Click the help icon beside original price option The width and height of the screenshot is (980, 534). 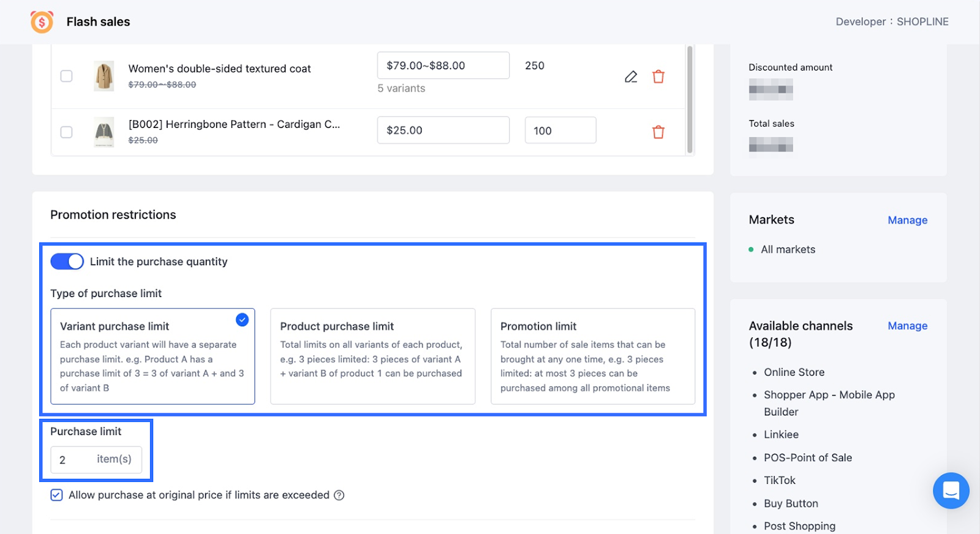point(339,495)
